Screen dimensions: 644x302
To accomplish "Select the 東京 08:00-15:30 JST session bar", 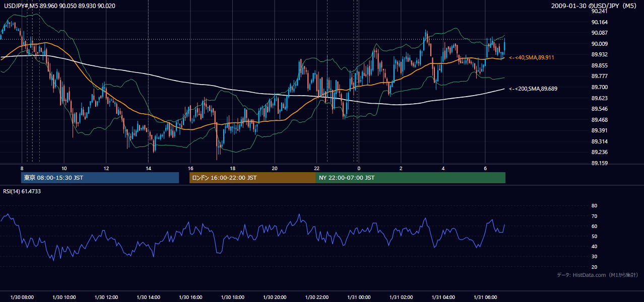I will 100,178.
